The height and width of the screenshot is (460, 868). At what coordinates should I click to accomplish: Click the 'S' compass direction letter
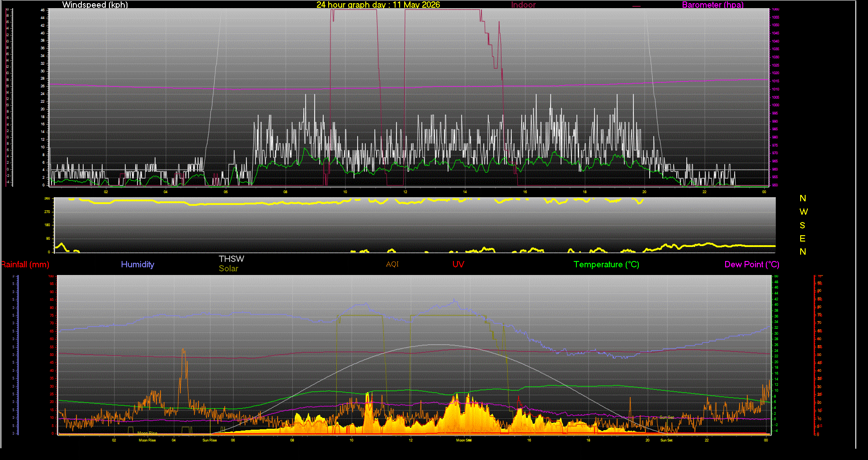802,225
